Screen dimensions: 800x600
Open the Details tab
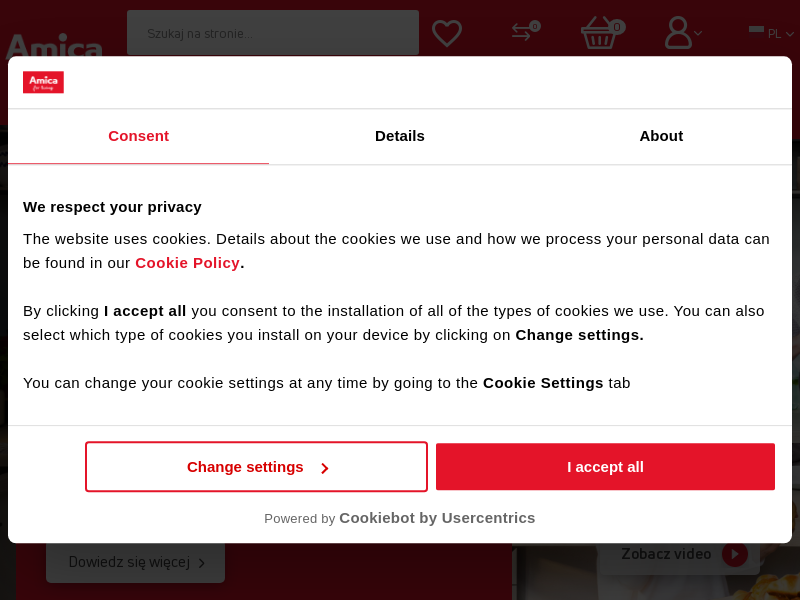[400, 136]
